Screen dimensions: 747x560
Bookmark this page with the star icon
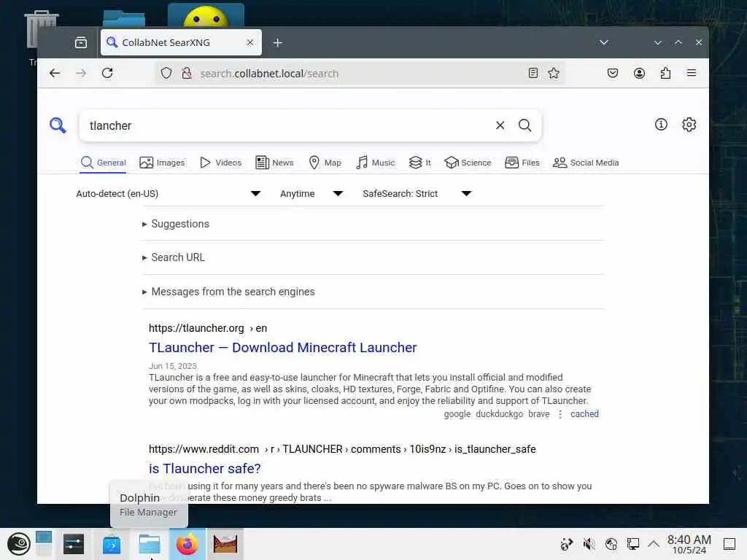point(554,73)
